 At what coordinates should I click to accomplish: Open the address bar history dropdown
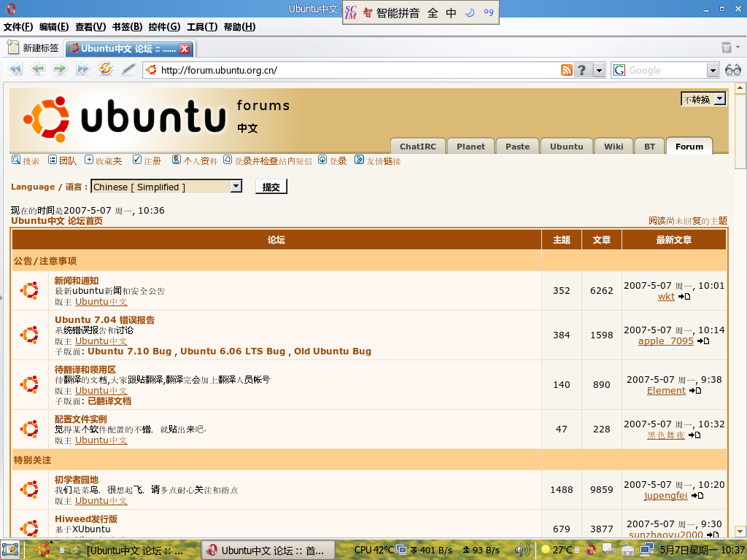pos(599,71)
